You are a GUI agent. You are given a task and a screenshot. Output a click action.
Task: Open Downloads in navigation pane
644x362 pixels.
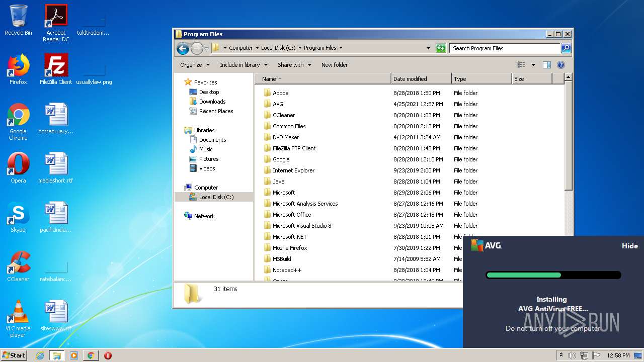coord(212,102)
